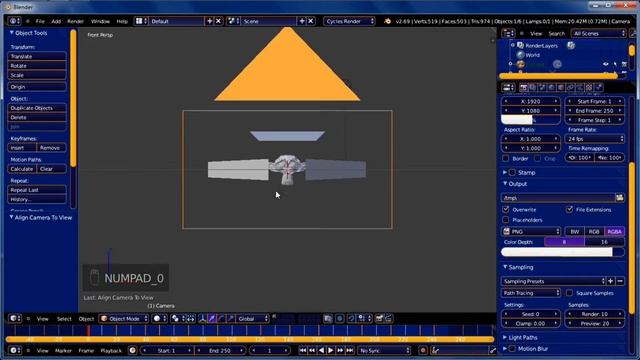Adjust the resolution percentage slider

point(531,120)
